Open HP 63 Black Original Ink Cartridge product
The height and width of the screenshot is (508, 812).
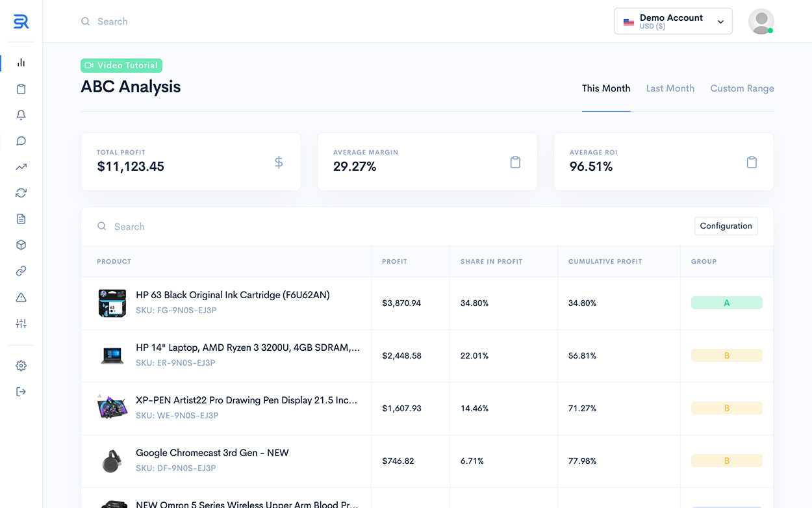click(x=233, y=295)
